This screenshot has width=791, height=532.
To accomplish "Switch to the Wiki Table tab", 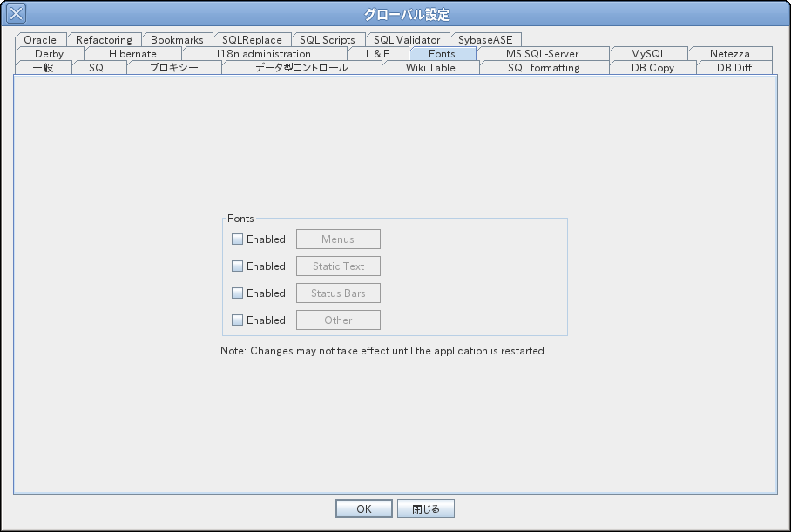I will 430,68.
